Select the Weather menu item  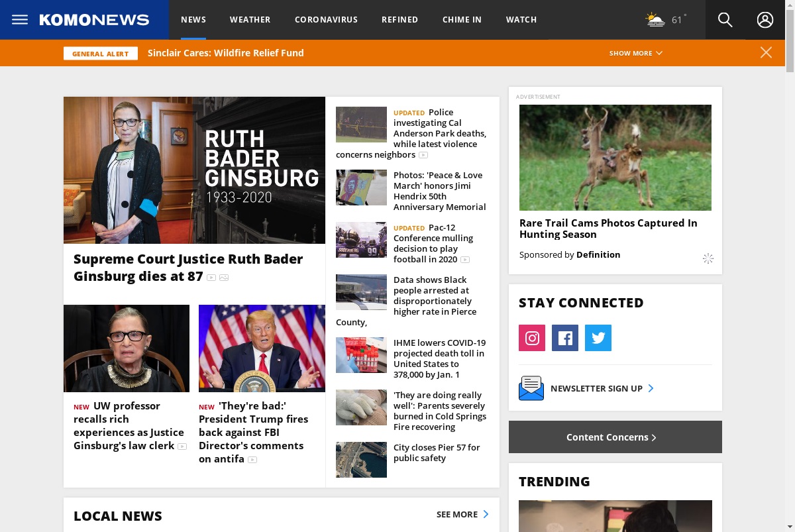point(250,20)
